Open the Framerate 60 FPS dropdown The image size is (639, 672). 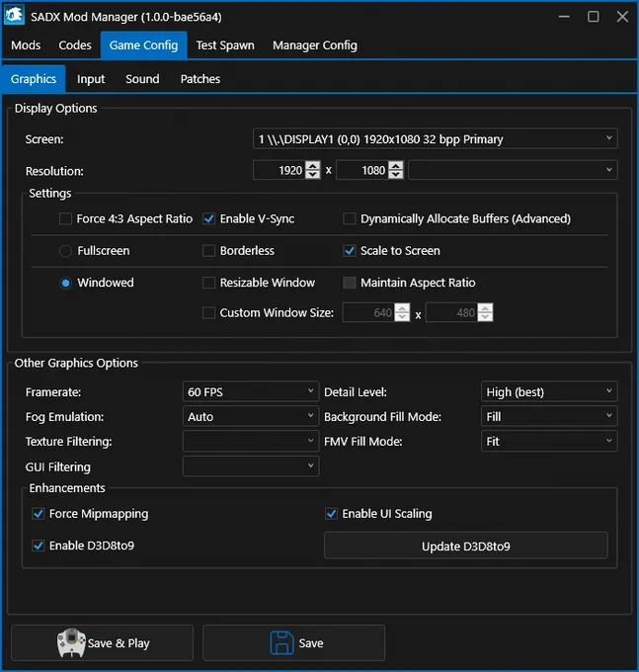(251, 391)
